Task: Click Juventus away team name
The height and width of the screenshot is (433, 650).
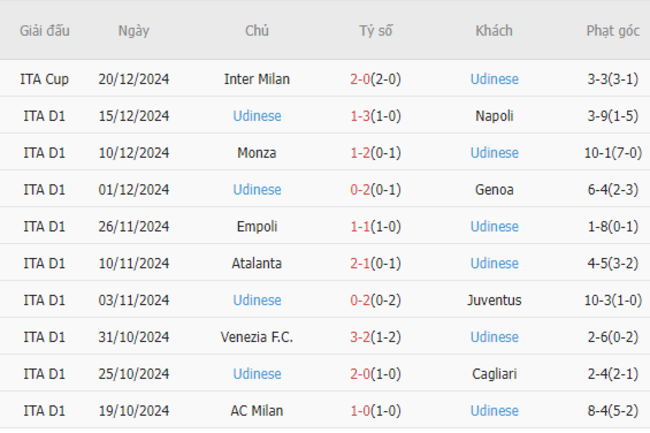Action: tap(494, 300)
